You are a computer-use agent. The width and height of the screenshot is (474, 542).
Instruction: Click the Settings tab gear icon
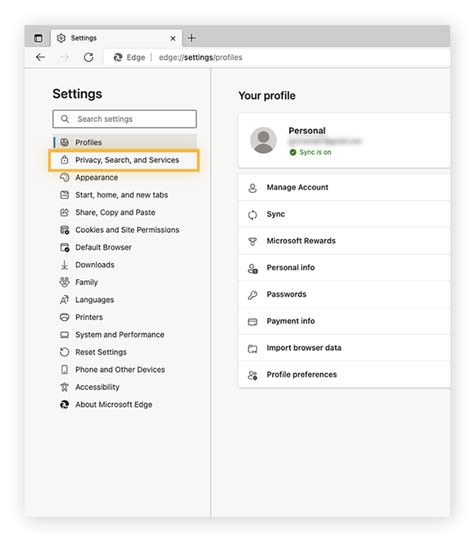61,38
